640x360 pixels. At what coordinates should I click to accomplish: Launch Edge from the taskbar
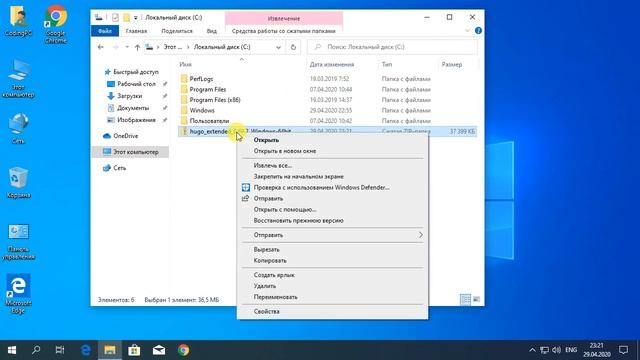coord(85,350)
